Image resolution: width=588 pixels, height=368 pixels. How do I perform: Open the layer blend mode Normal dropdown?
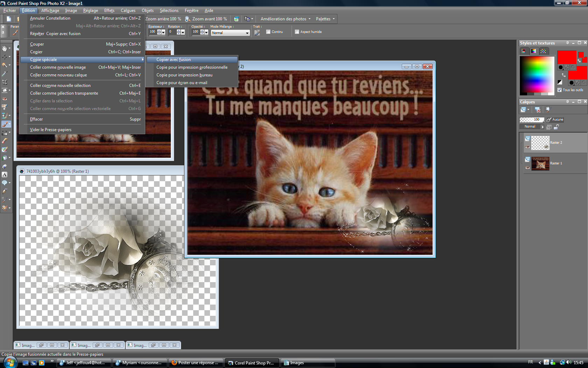[532, 127]
